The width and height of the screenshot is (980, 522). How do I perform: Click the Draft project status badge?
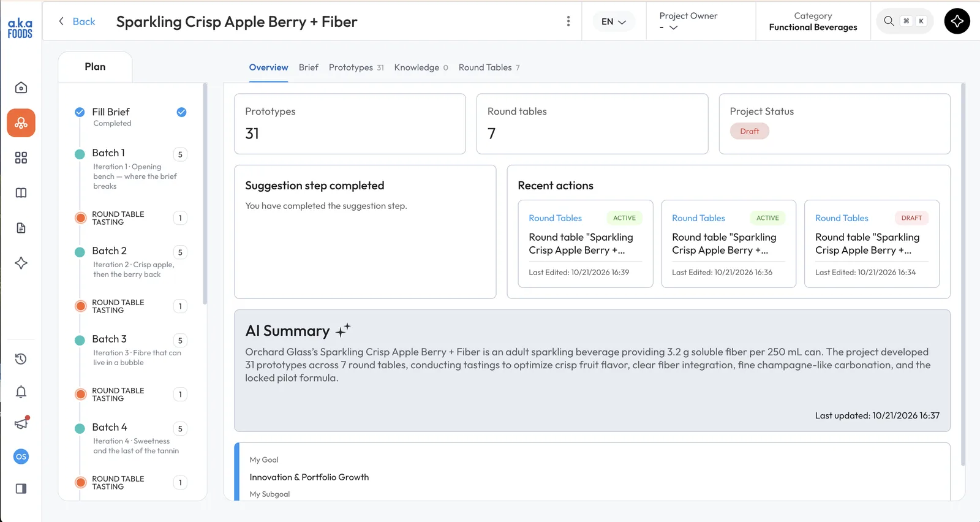point(749,131)
